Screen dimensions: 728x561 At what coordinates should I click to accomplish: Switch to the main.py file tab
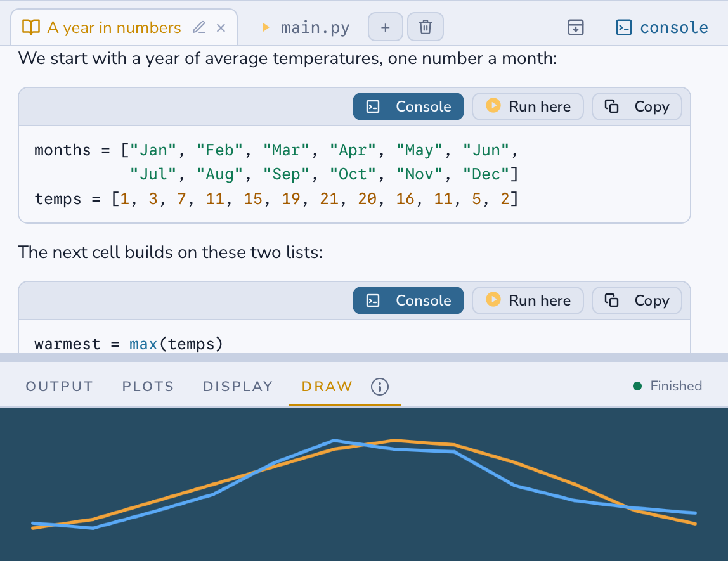click(315, 28)
